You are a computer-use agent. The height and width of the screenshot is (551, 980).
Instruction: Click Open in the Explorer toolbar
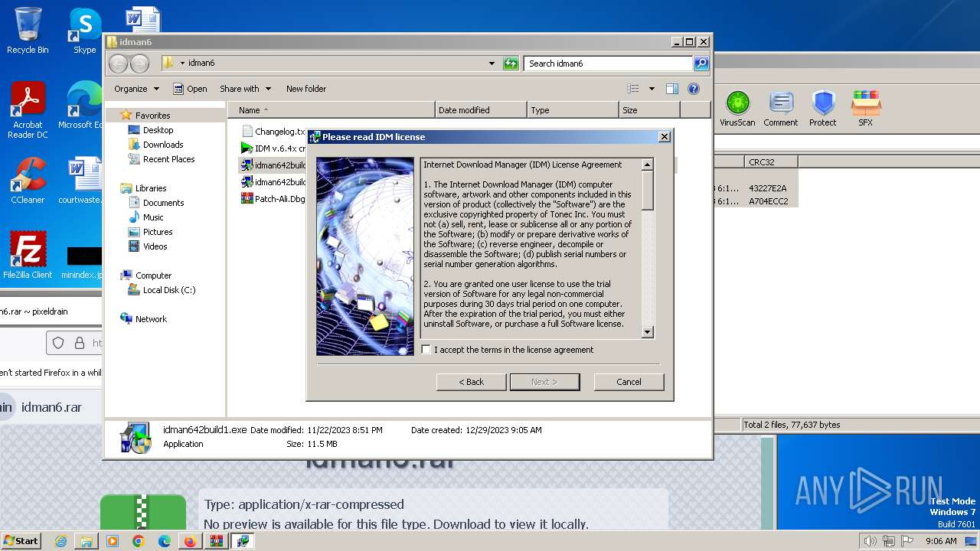[190, 89]
